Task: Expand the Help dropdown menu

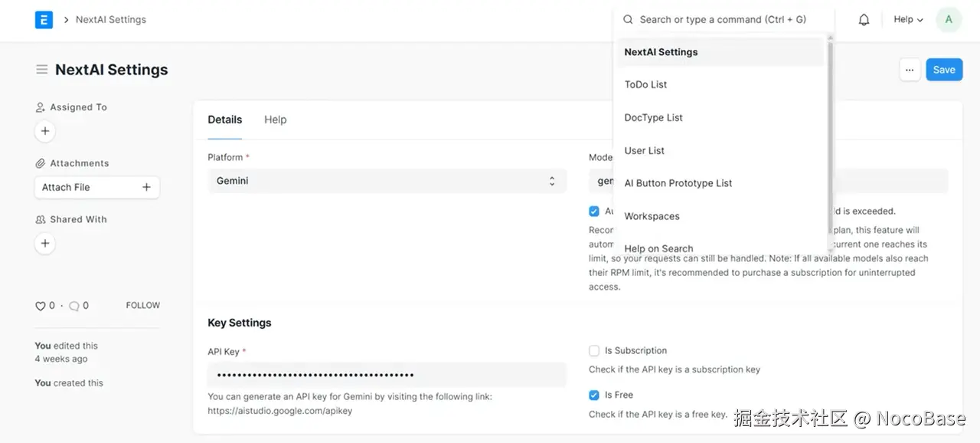Action: point(908,20)
